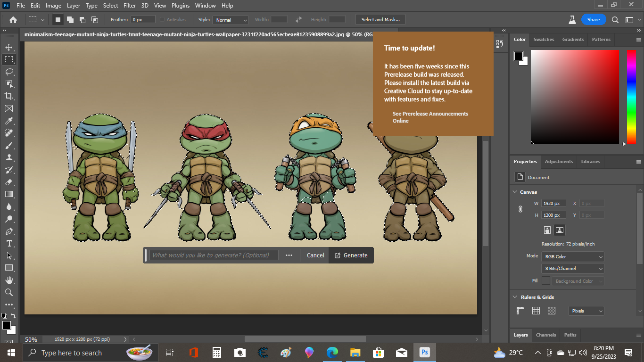Open the marquee tool preset picker arrow
The height and width of the screenshot is (362, 644).
[42, 20]
